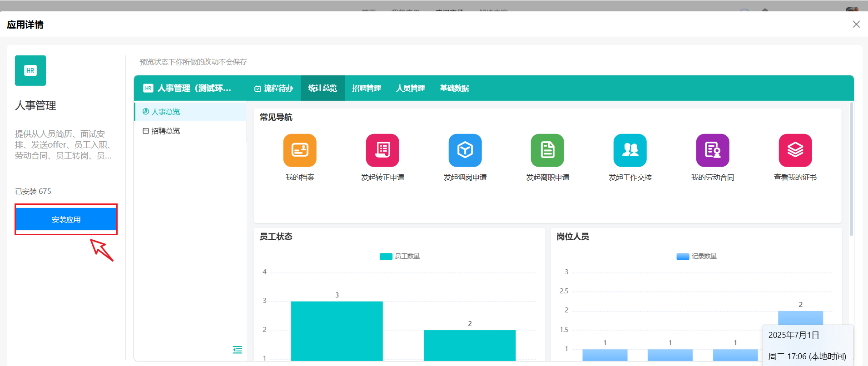Open the 我的劳动合同 purple icon

coord(713,150)
